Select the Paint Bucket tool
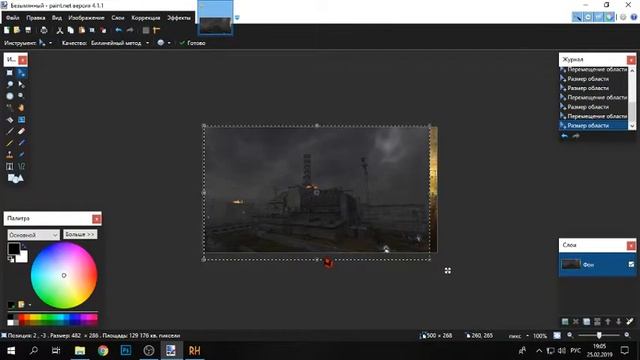The height and width of the screenshot is (360, 640). point(10,120)
